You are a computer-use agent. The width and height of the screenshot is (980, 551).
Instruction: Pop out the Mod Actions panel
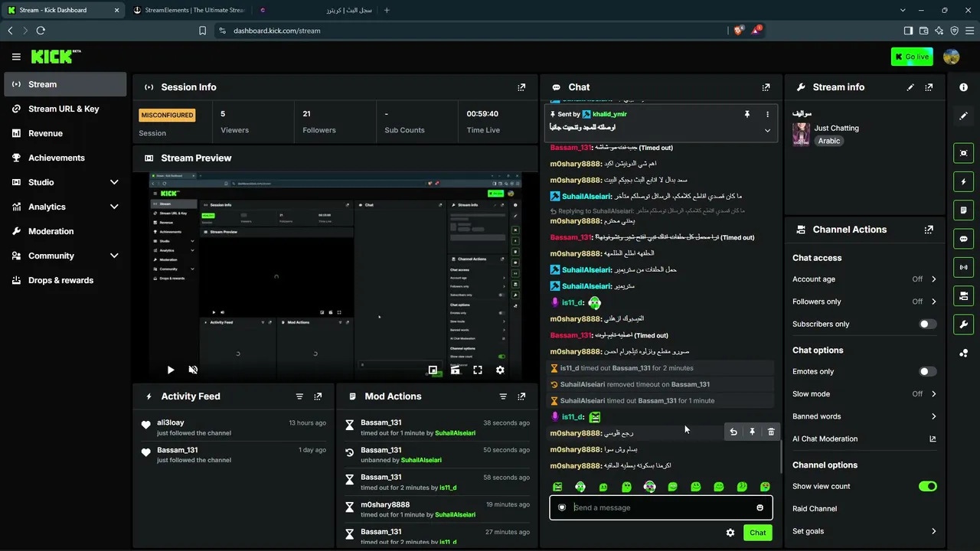(521, 396)
